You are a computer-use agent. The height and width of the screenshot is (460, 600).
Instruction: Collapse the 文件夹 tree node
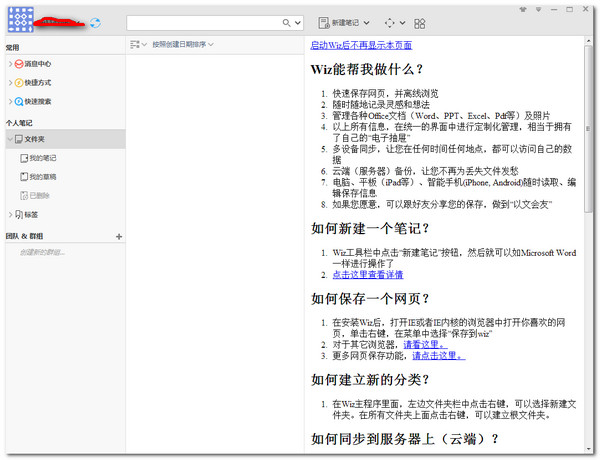tap(10, 139)
